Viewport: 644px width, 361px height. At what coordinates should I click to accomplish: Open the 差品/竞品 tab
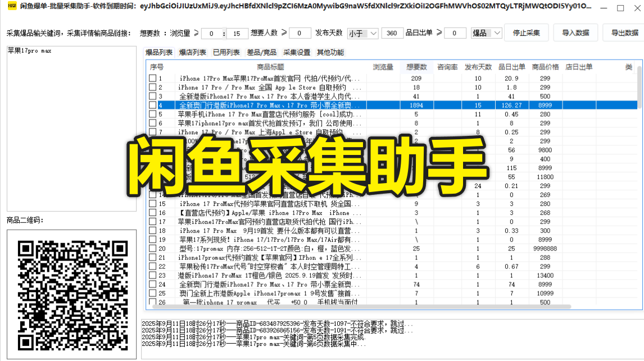[261, 53]
